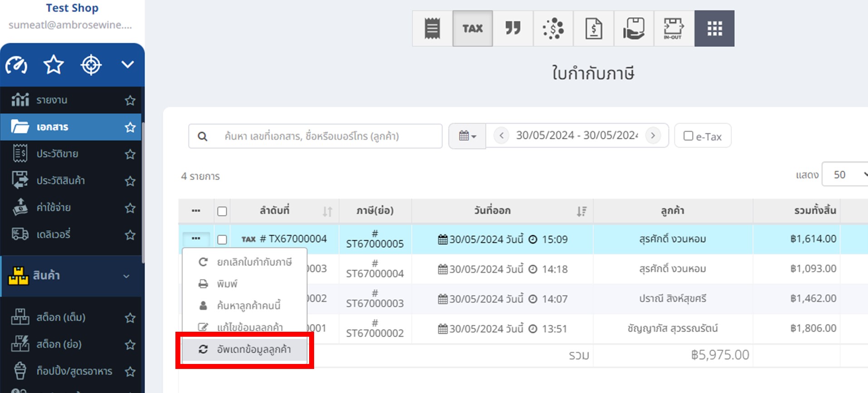This screenshot has width=868, height=393.
Task: Go to next date range arrow
Action: point(653,136)
